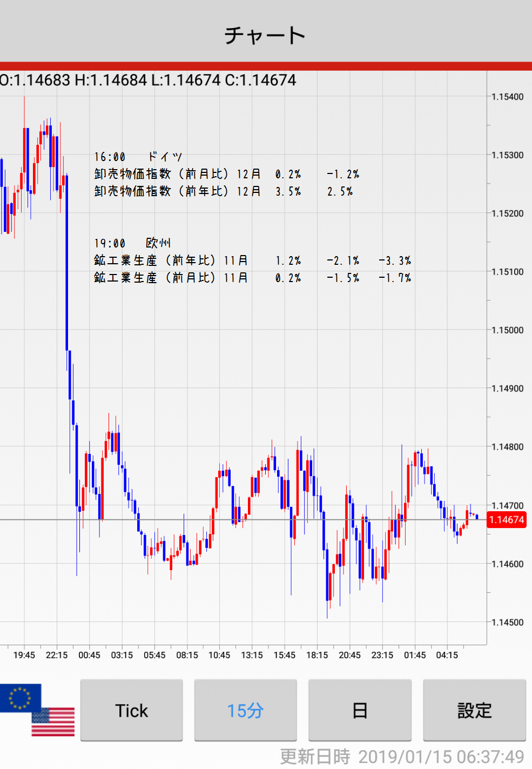Tap the チャート title header
The image size is (532, 769).
tap(265, 36)
